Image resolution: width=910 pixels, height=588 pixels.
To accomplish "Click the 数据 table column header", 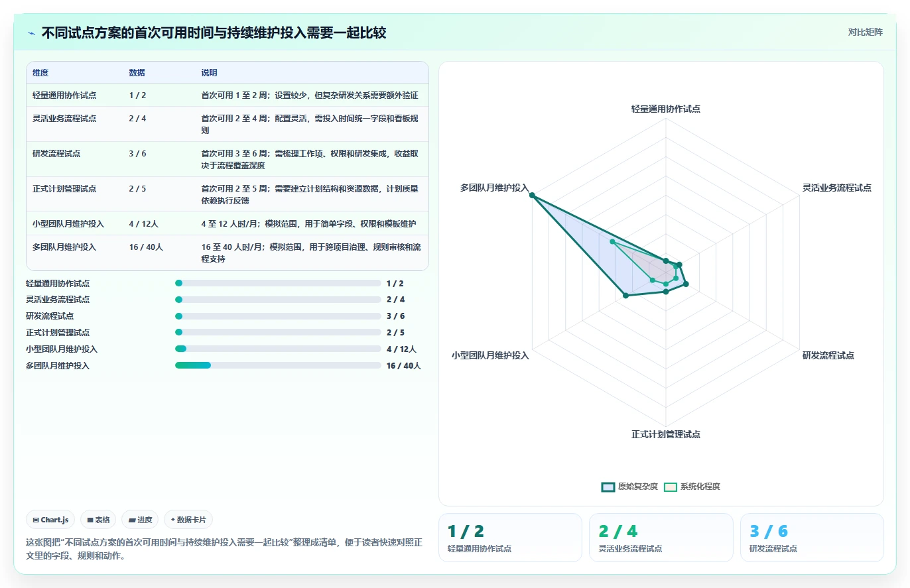I will click(137, 73).
